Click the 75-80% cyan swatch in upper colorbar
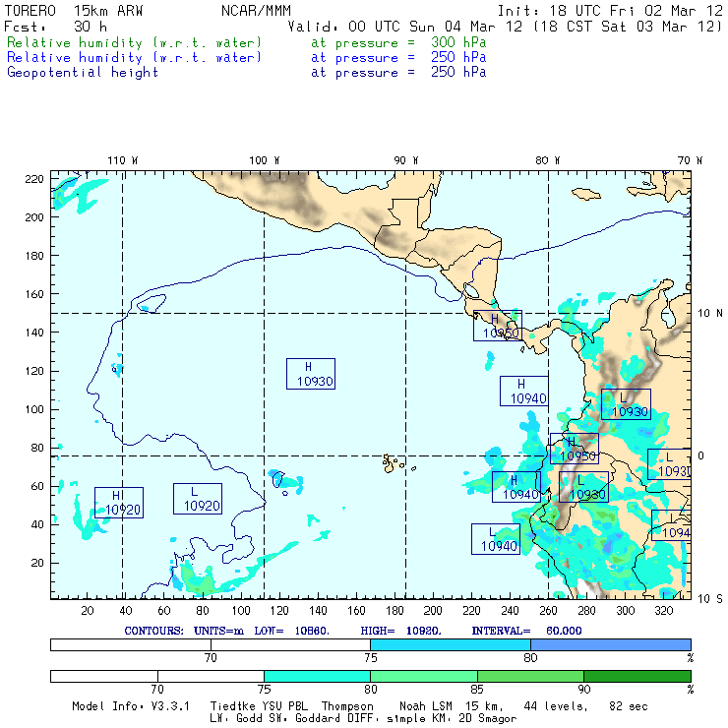 point(451,644)
